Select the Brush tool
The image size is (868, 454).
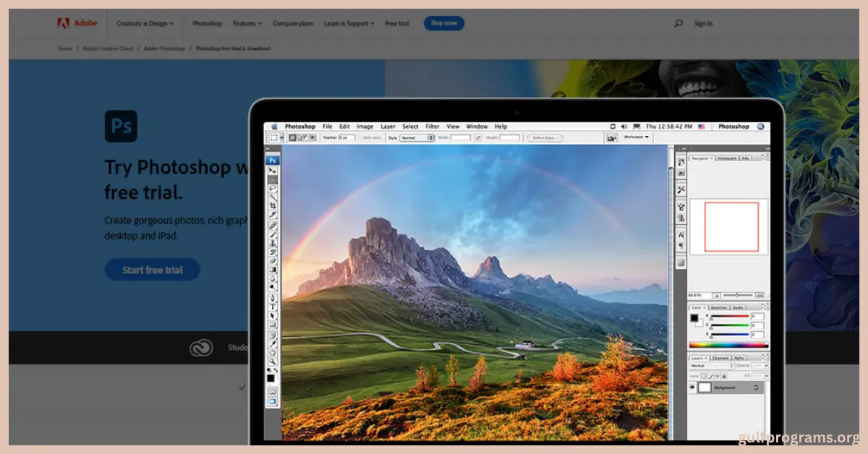(x=273, y=234)
